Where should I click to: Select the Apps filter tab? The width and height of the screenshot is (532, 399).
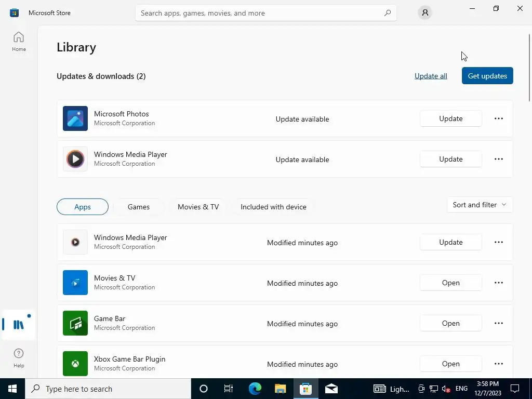click(83, 207)
